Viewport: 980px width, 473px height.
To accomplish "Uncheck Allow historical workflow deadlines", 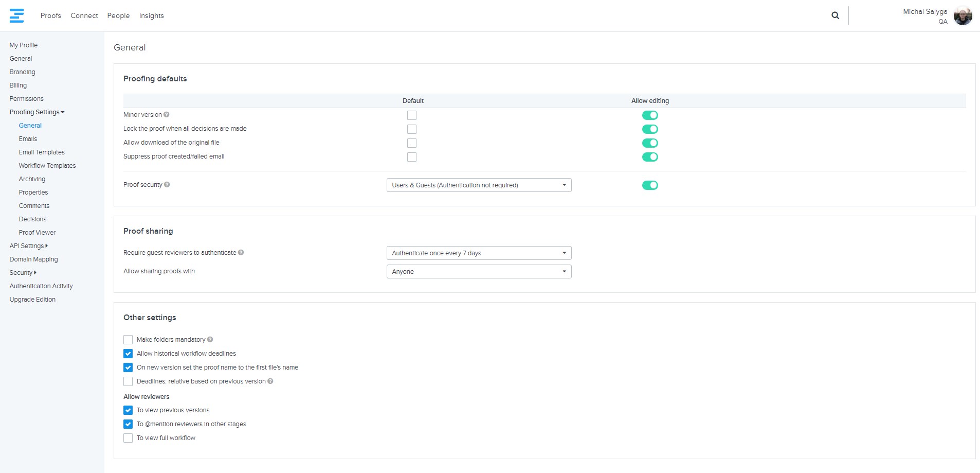I will point(128,354).
